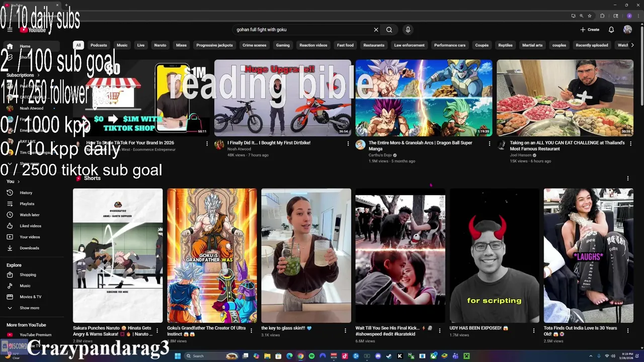Select the Naruto chip

click(160, 45)
